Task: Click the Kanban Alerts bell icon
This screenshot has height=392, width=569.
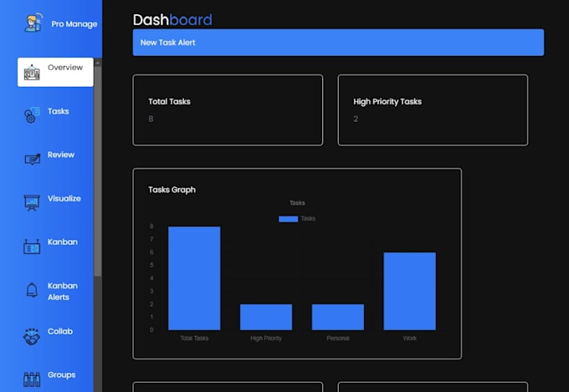Action: 32,290
